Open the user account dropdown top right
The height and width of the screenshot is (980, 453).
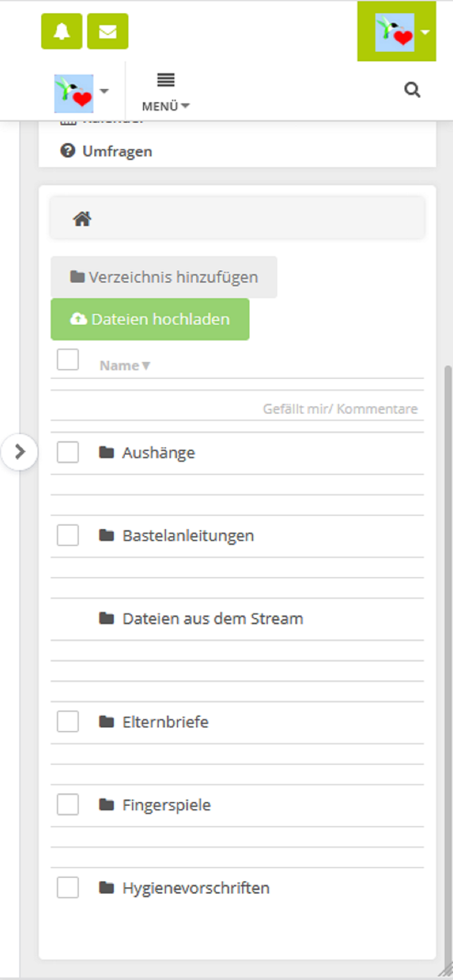click(x=397, y=31)
